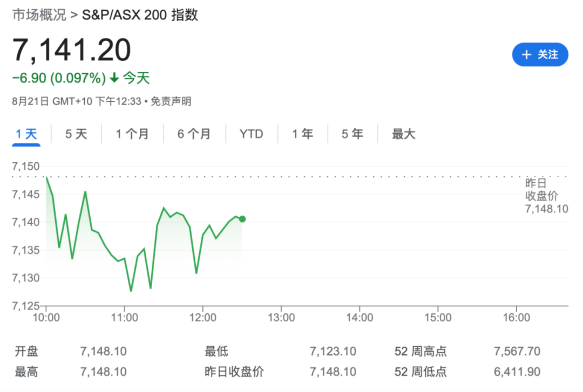Click the 52 周低点 label
This screenshot has width=583, height=392.
(421, 372)
